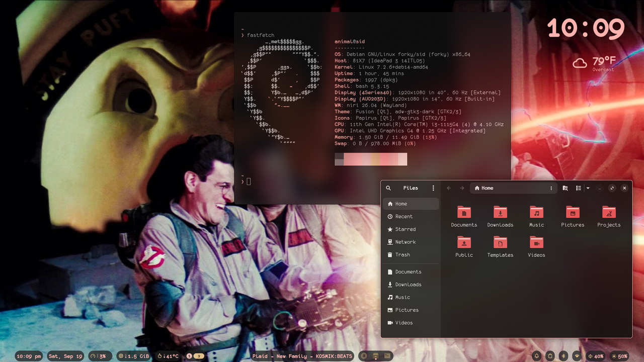Expand the view options dropdown arrow
Viewport: 644px width, 362px height.
point(588,188)
